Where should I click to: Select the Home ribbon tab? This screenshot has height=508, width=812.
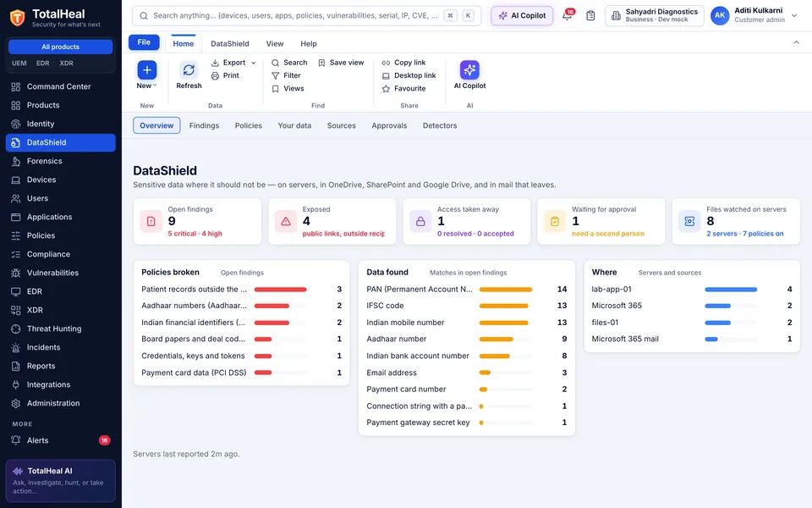point(184,43)
